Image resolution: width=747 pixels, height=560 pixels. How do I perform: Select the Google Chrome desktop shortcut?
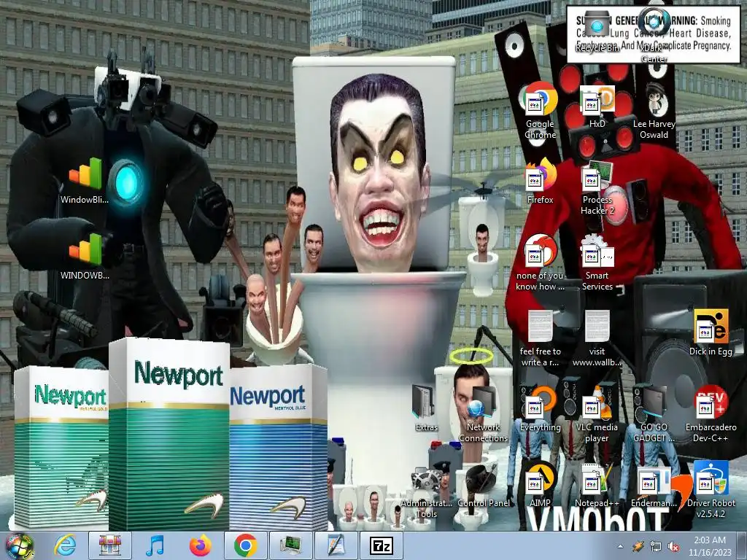click(540, 111)
